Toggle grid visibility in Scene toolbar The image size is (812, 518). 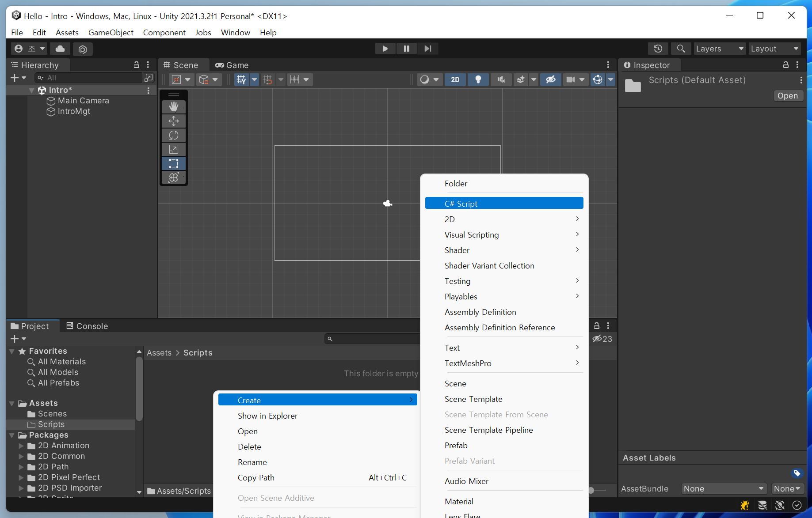tap(241, 79)
